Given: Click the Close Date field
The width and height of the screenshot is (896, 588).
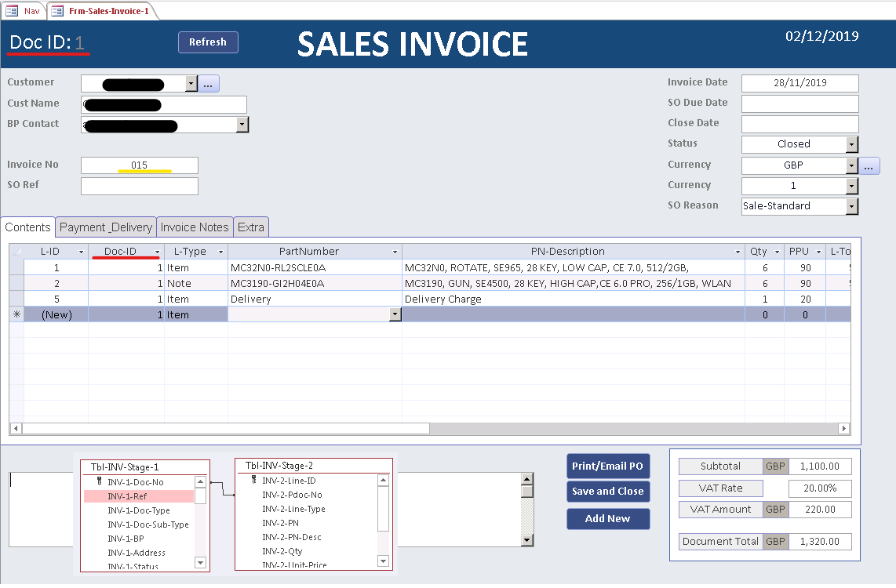Looking at the screenshot, I should 800,124.
